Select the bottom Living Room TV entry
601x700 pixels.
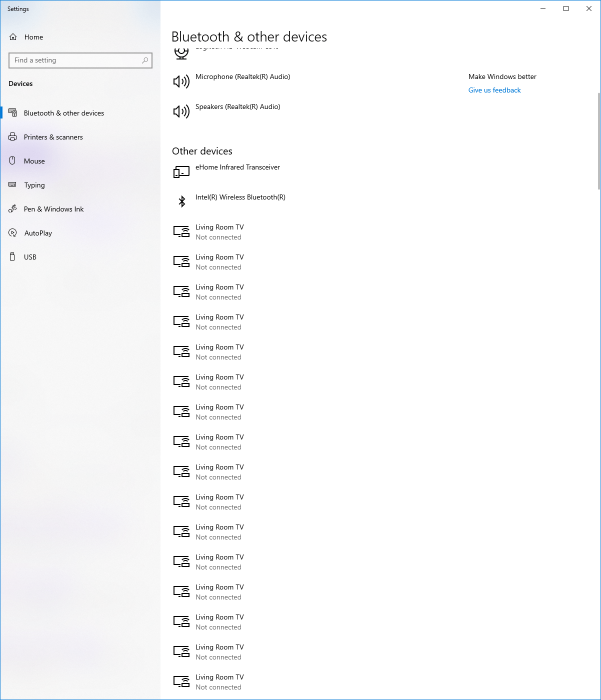click(220, 681)
